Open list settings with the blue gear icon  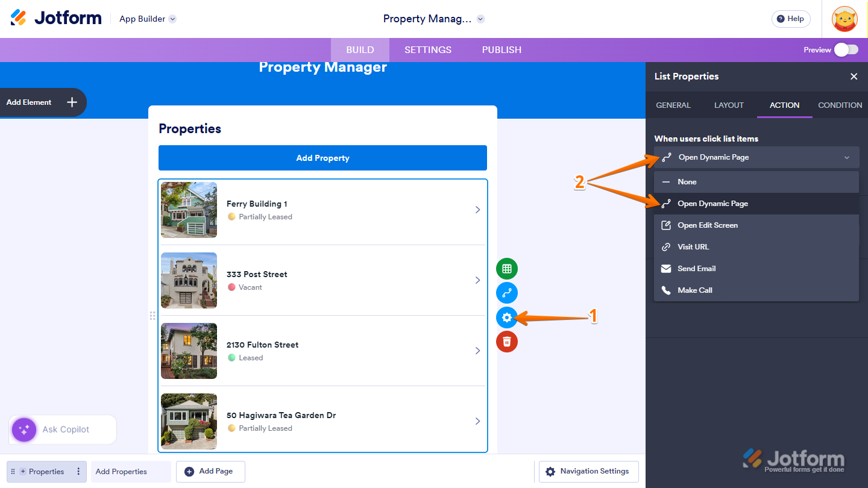[506, 318]
